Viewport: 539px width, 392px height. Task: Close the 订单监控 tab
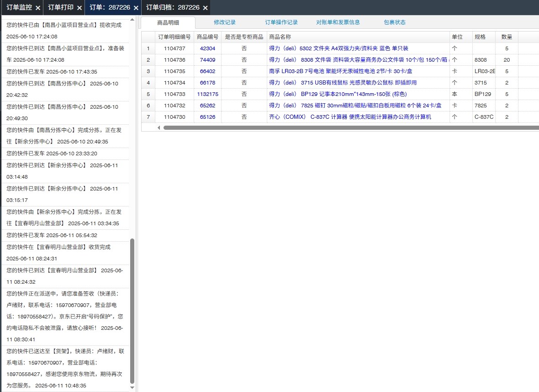coord(38,8)
